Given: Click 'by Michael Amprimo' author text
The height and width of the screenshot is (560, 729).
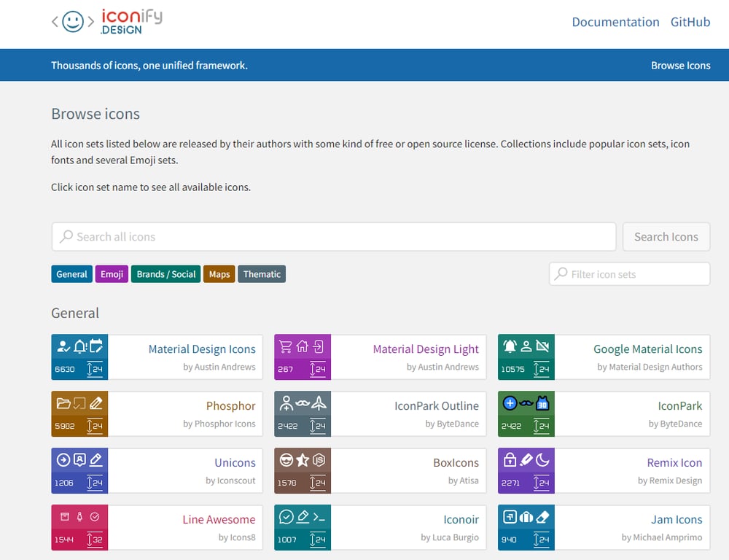Looking at the screenshot, I should [662, 537].
